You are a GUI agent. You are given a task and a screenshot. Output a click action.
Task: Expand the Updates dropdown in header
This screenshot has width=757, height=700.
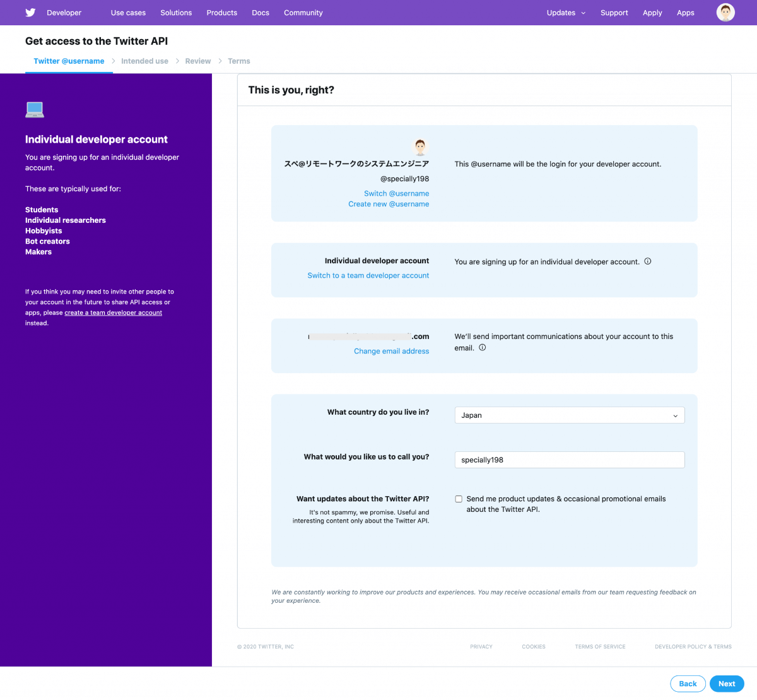pyautogui.click(x=566, y=13)
